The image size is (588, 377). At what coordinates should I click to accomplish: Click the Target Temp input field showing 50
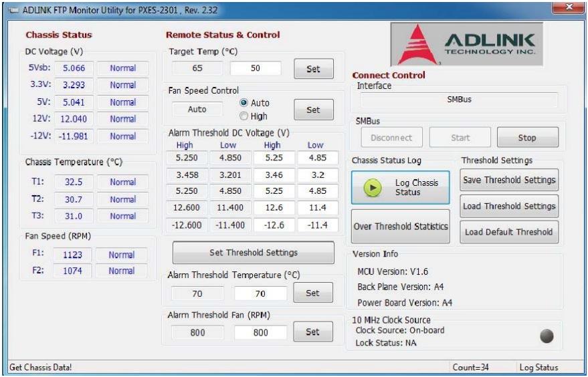point(256,68)
